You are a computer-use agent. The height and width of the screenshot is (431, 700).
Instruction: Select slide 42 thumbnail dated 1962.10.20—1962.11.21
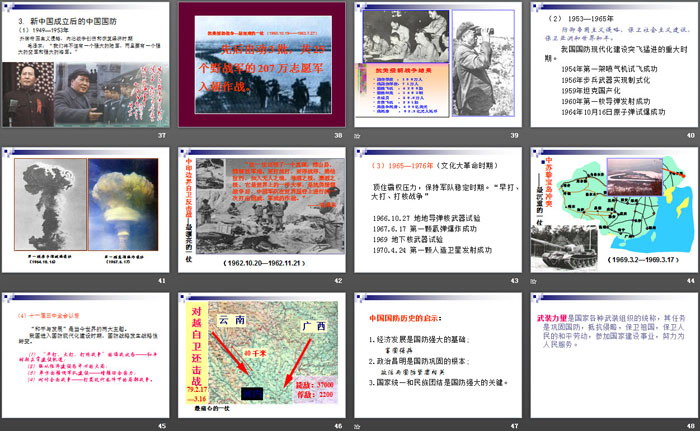tap(262, 210)
